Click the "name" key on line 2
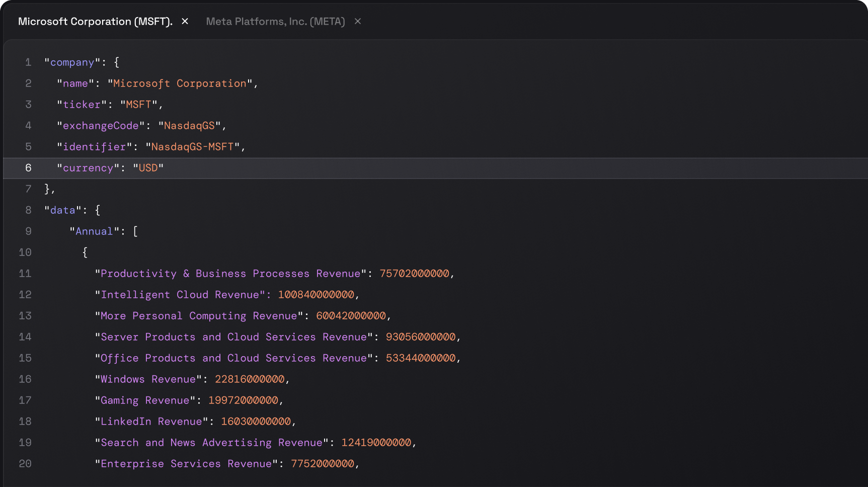Screen dimensions: 868x487 point(75,84)
